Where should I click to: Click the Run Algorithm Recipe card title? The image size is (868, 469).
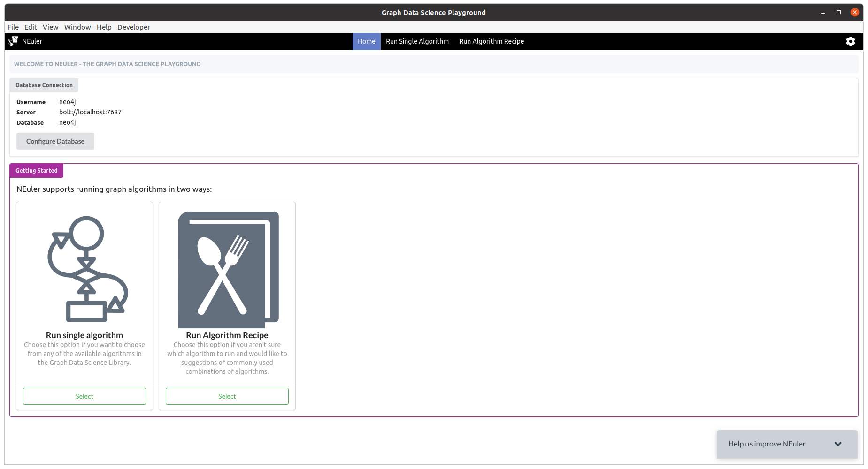click(227, 335)
